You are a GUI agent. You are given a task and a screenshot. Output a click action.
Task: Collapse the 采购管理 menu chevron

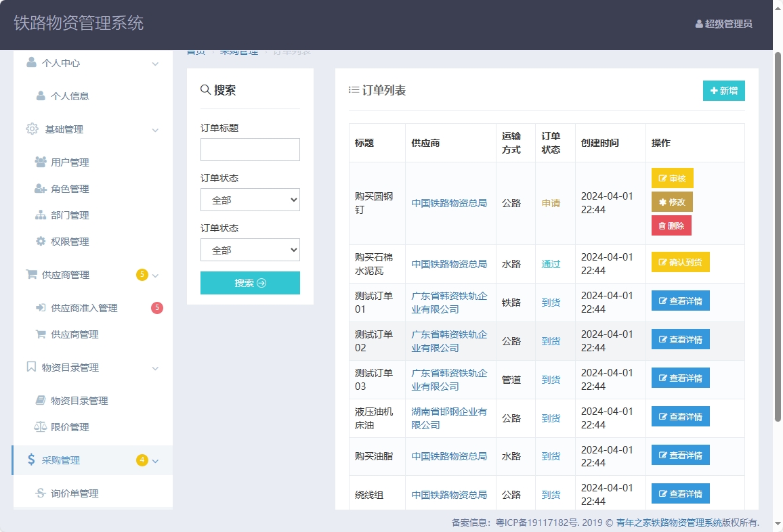tap(156, 460)
